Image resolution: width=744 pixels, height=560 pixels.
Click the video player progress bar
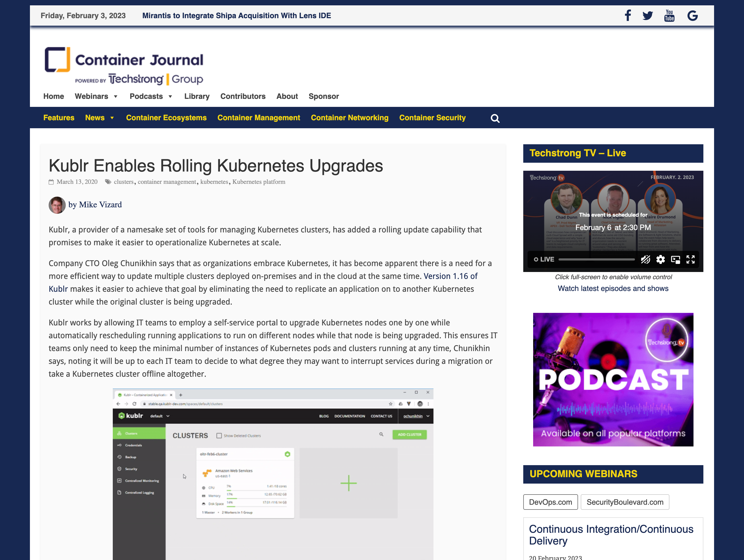coord(597,259)
